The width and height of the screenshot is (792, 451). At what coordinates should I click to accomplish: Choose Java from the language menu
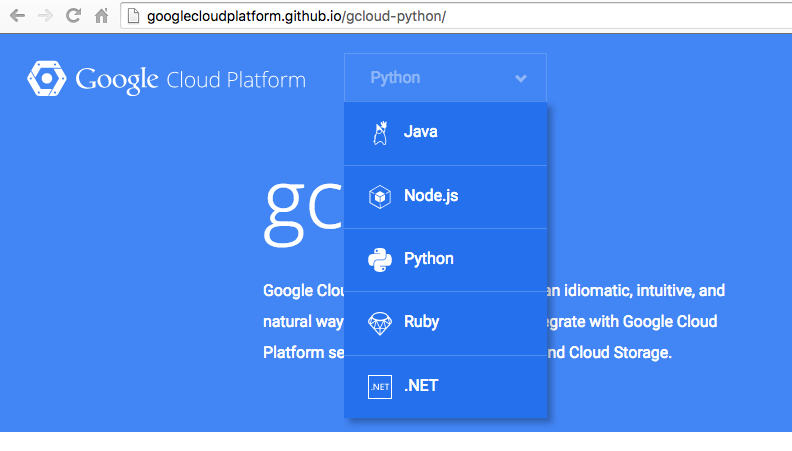(x=446, y=134)
